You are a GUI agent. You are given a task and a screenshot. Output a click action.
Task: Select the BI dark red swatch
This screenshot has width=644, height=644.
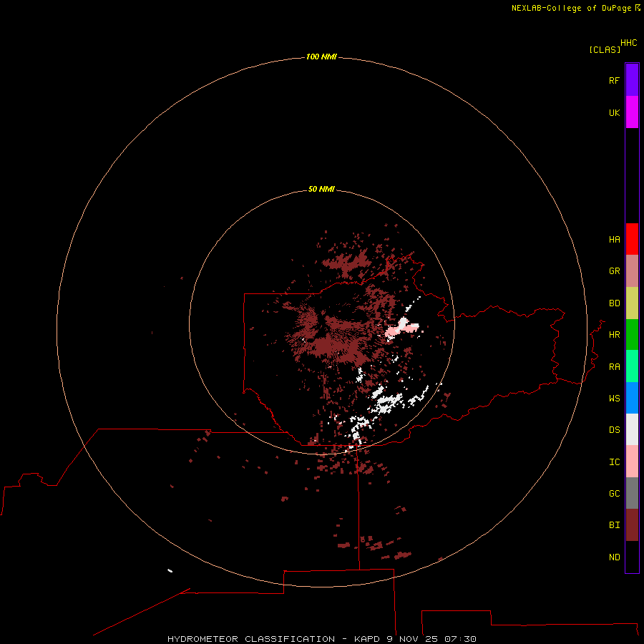point(632,525)
